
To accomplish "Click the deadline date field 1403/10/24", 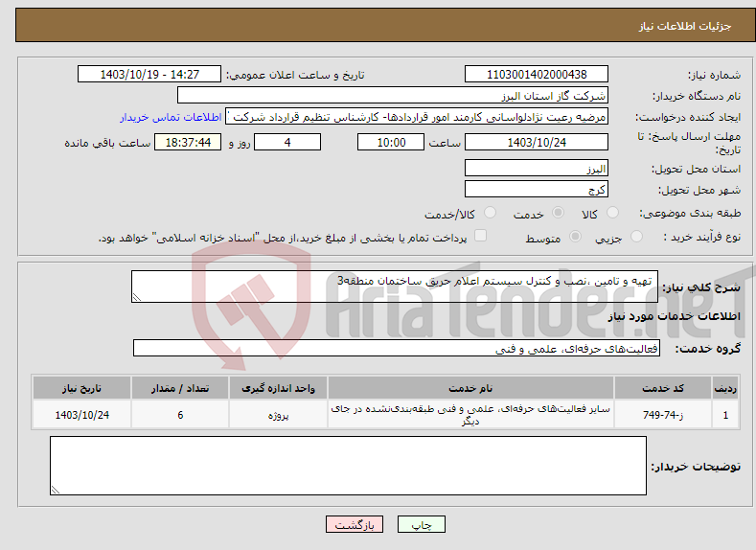I will click(x=537, y=142).
